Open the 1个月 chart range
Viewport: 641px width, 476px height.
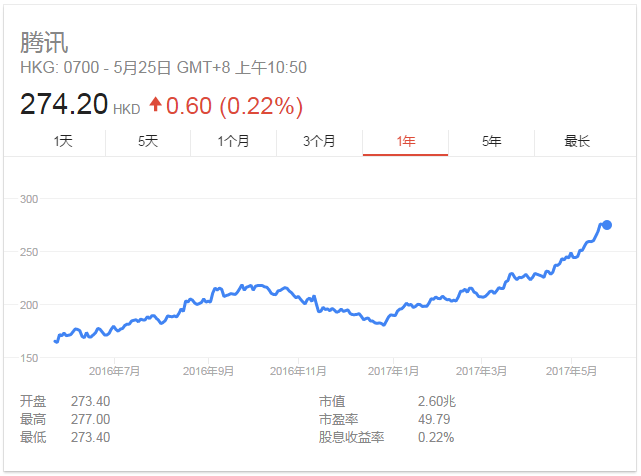point(233,141)
